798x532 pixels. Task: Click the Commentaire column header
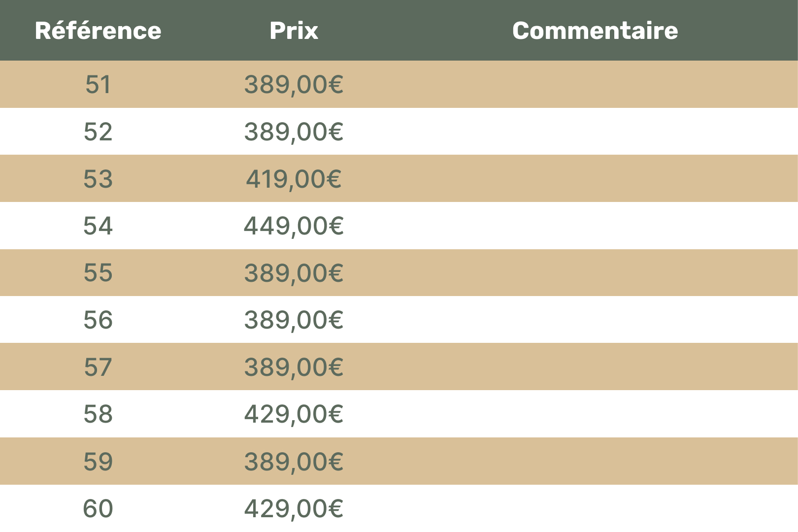(595, 31)
